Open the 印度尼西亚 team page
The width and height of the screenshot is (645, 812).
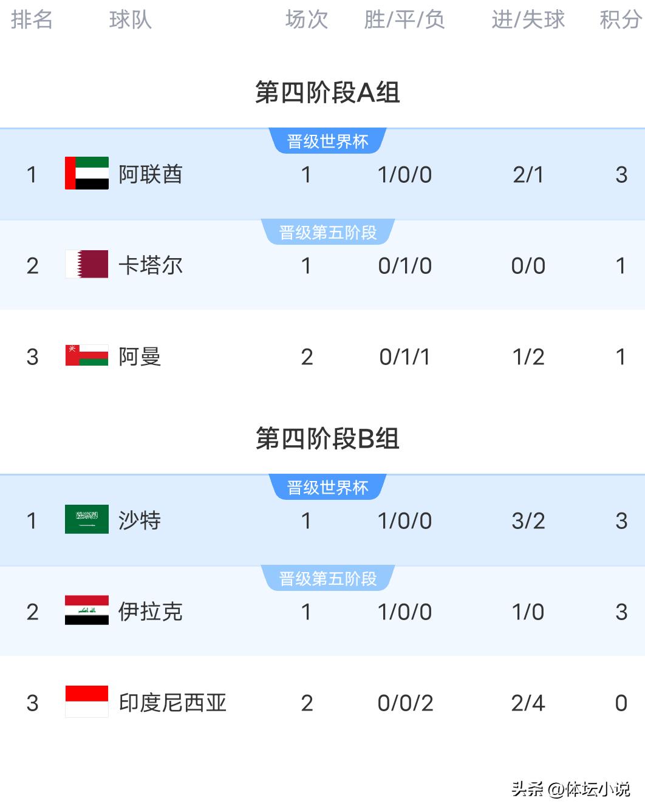pos(172,703)
